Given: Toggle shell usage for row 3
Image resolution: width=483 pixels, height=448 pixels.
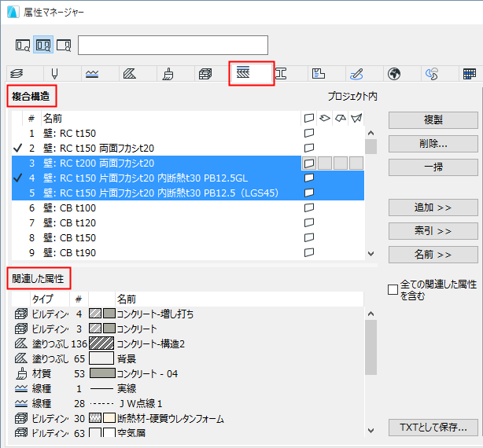Looking at the screenshot, I should click(356, 163).
